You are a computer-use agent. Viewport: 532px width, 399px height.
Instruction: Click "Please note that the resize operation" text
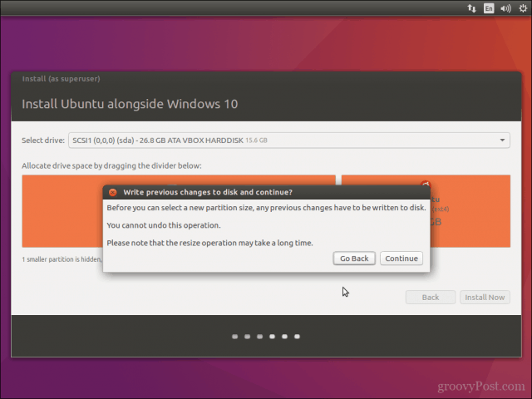[209, 243]
